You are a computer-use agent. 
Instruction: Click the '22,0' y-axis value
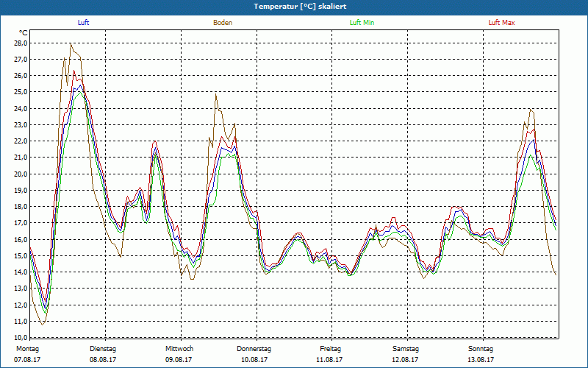21,141
